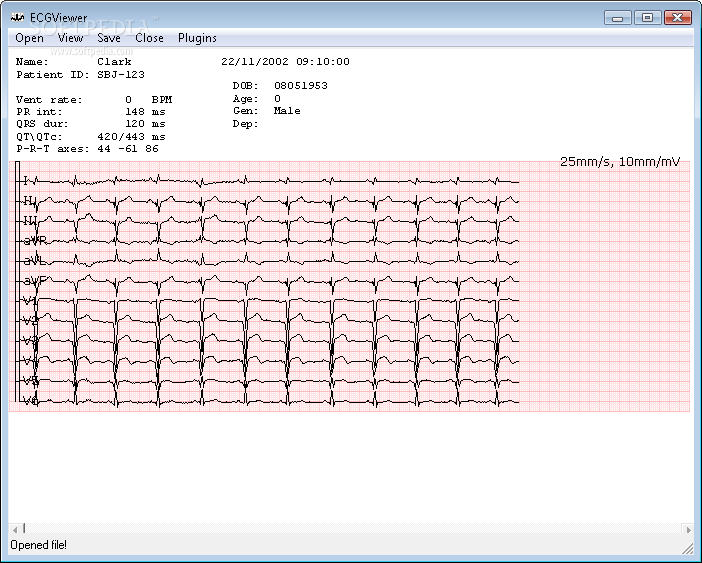The width and height of the screenshot is (702, 563).
Task: Click the horizontal scrollbar left arrow
Action: (x=15, y=530)
